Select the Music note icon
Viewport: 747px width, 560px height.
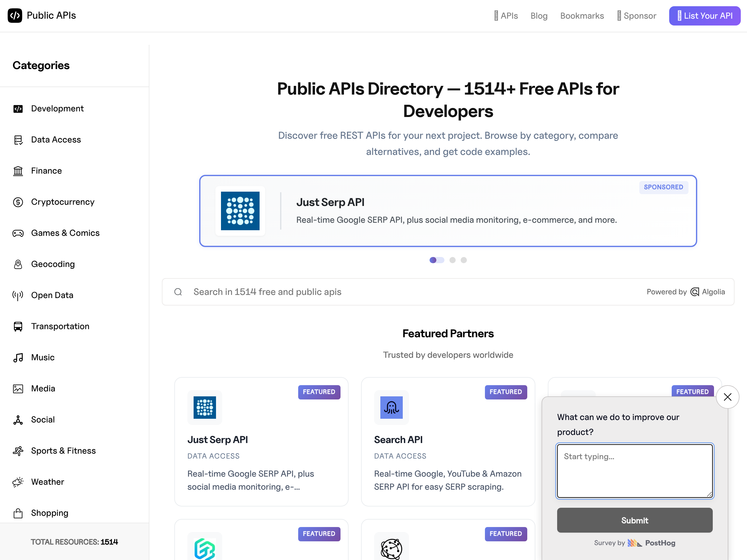pos(18,357)
